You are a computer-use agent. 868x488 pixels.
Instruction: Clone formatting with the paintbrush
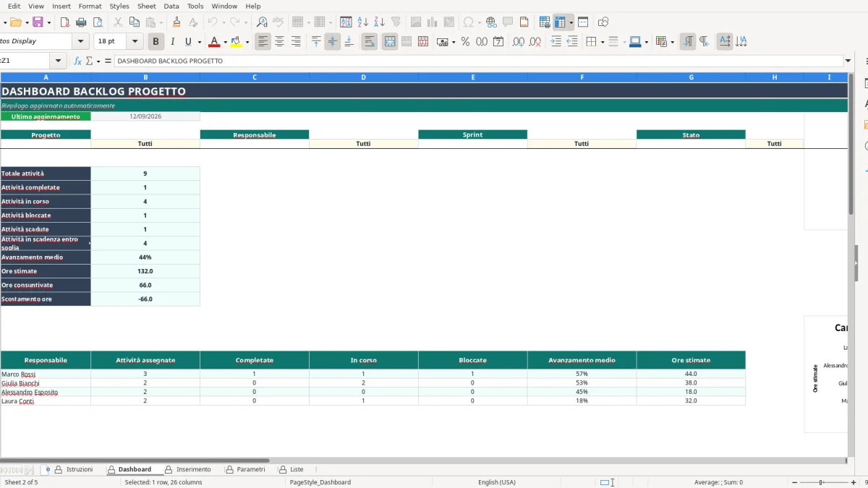click(177, 22)
